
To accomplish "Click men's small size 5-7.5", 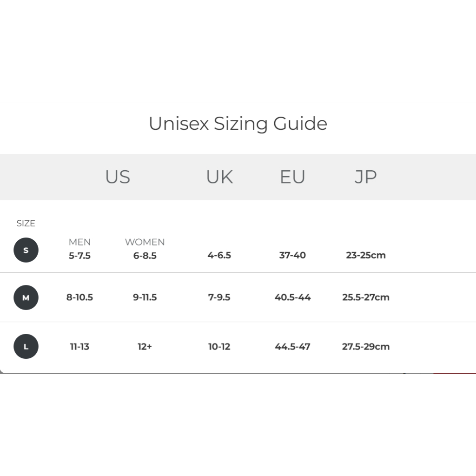I will [x=79, y=255].
